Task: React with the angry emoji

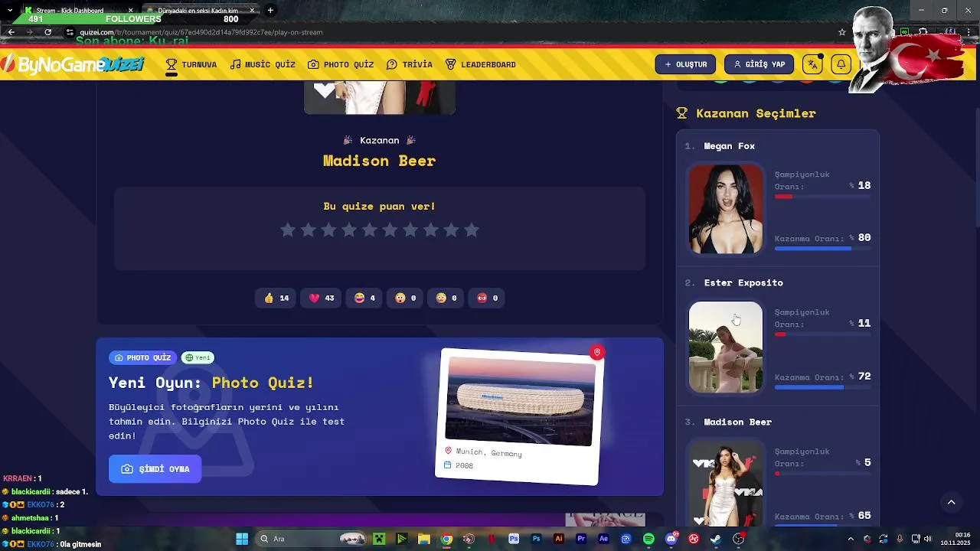Action: coord(487,298)
